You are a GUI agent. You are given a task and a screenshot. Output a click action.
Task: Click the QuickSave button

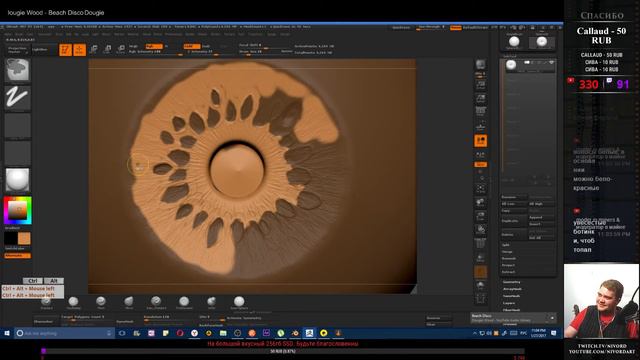pyautogui.click(x=401, y=27)
